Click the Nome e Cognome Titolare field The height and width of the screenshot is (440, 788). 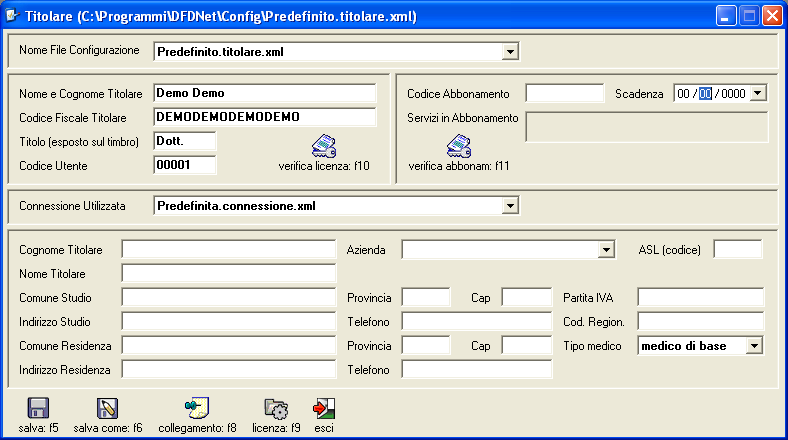[x=265, y=93]
